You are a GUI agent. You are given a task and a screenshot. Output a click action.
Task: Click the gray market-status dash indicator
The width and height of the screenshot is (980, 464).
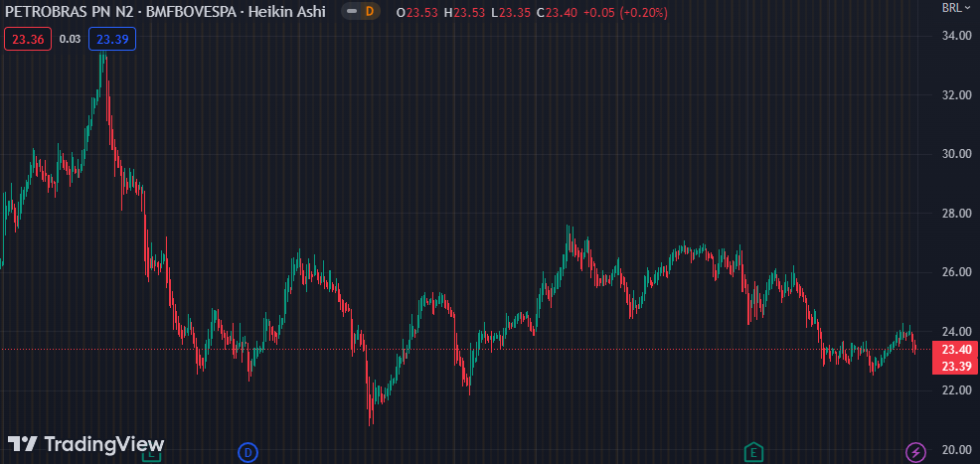click(x=352, y=11)
